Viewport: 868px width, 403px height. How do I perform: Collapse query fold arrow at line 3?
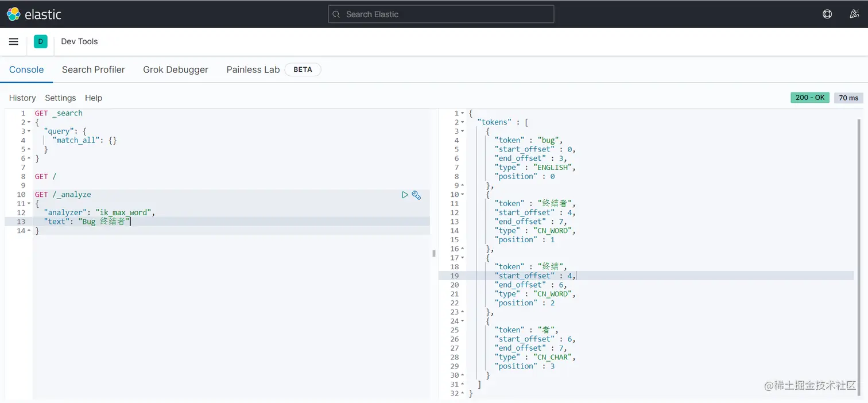29,131
